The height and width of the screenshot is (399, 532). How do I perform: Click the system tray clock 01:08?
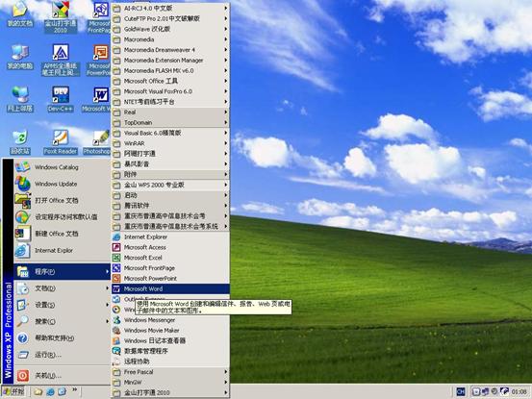coord(519,392)
